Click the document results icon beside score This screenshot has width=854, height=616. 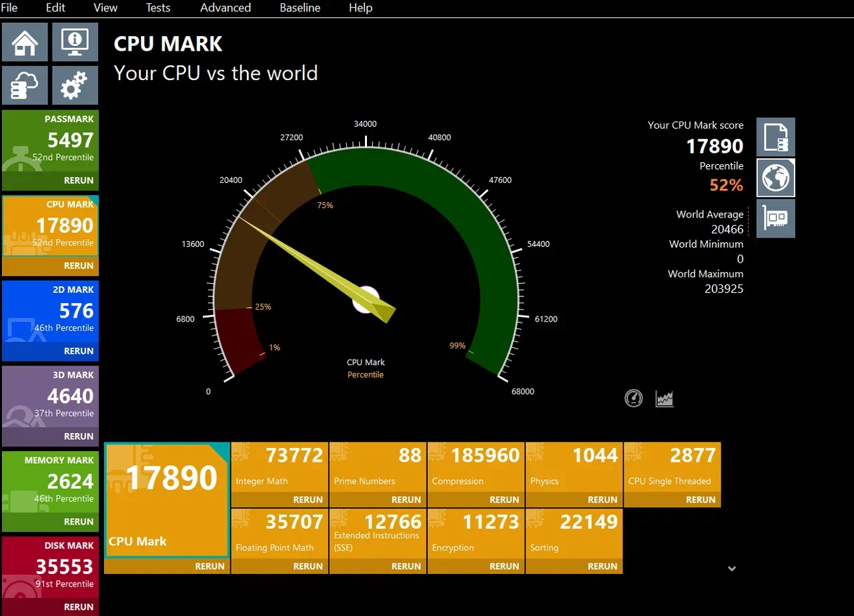[x=776, y=137]
